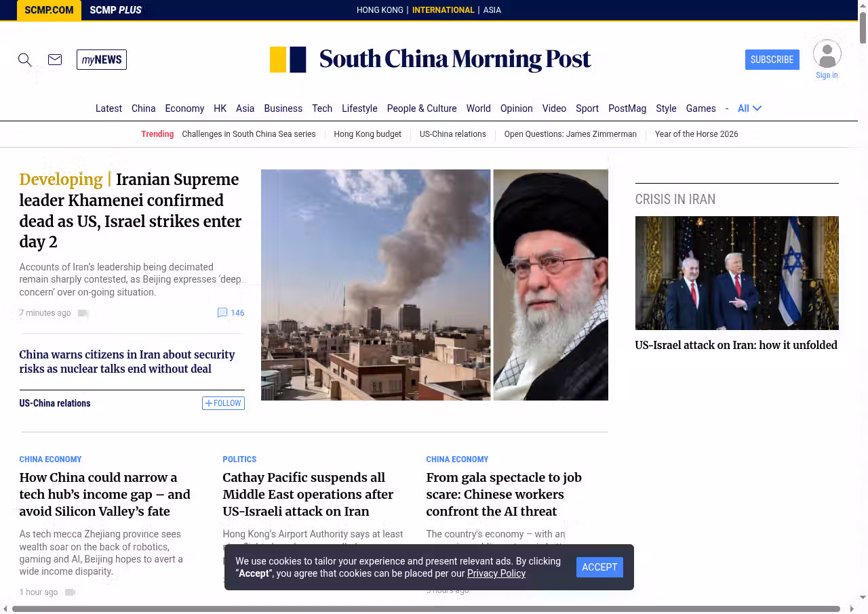The image size is (868, 614).
Task: Click video icon beside 1 hour ago
Action: (x=70, y=592)
